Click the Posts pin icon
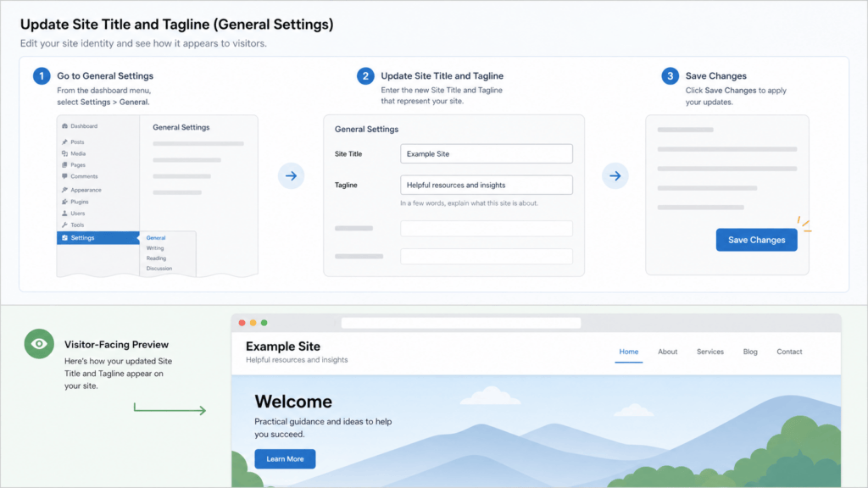Screen dimensions: 868x488 click(x=64, y=142)
